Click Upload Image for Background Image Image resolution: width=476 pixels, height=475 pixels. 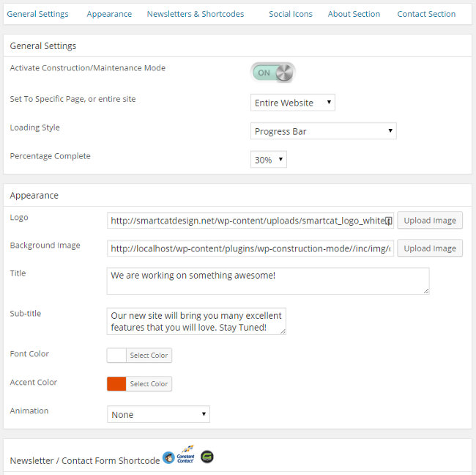430,248
